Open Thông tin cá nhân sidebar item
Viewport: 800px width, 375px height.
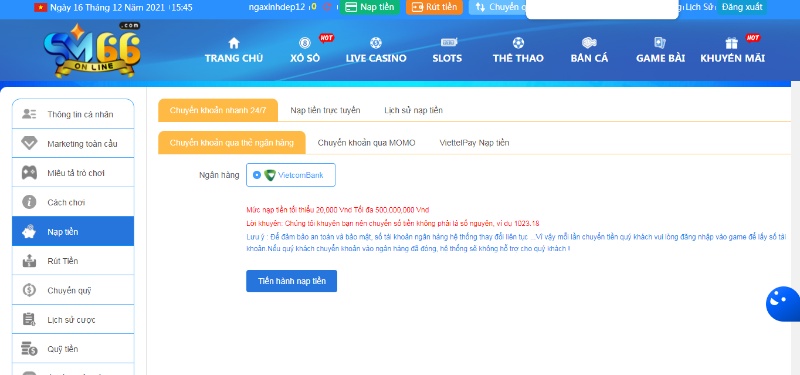(73, 114)
